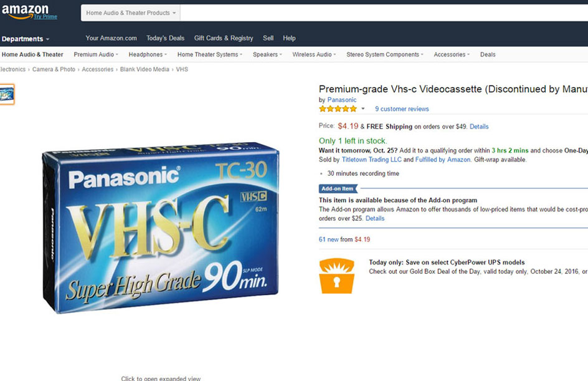Open Gift Cards & Registry
588x381 pixels.
coord(224,38)
